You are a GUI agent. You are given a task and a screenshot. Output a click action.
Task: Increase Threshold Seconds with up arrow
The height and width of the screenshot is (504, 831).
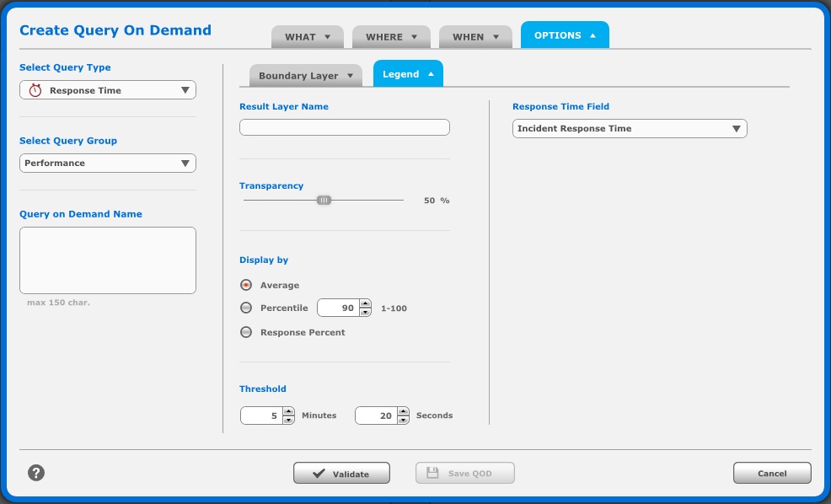(403, 411)
